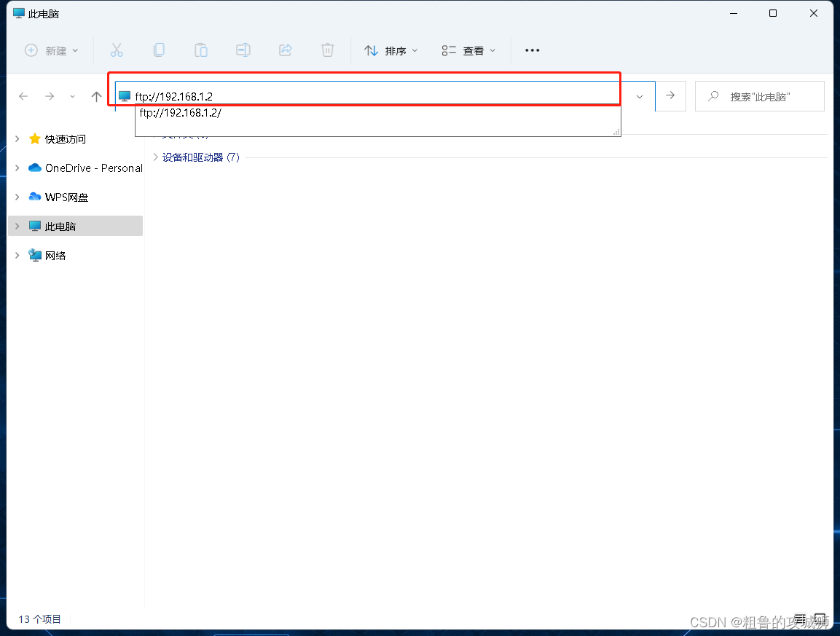Click the cloud icon beside OneDrive - Personal
840x636 pixels.
tap(35, 168)
